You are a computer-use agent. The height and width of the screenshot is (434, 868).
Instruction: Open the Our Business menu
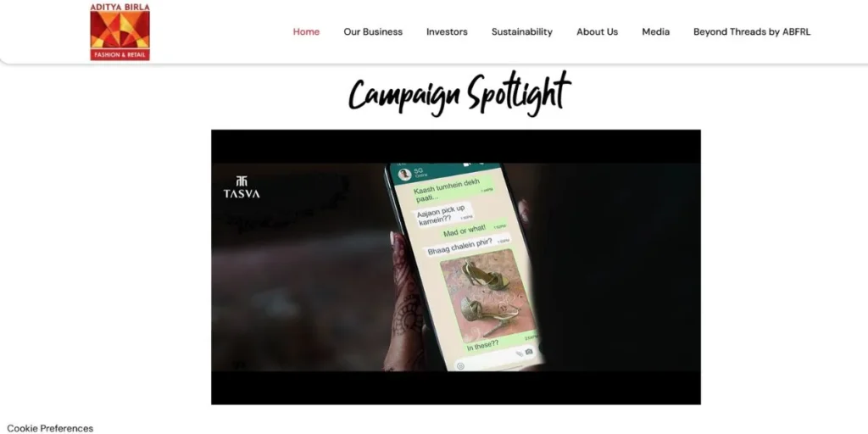(373, 31)
